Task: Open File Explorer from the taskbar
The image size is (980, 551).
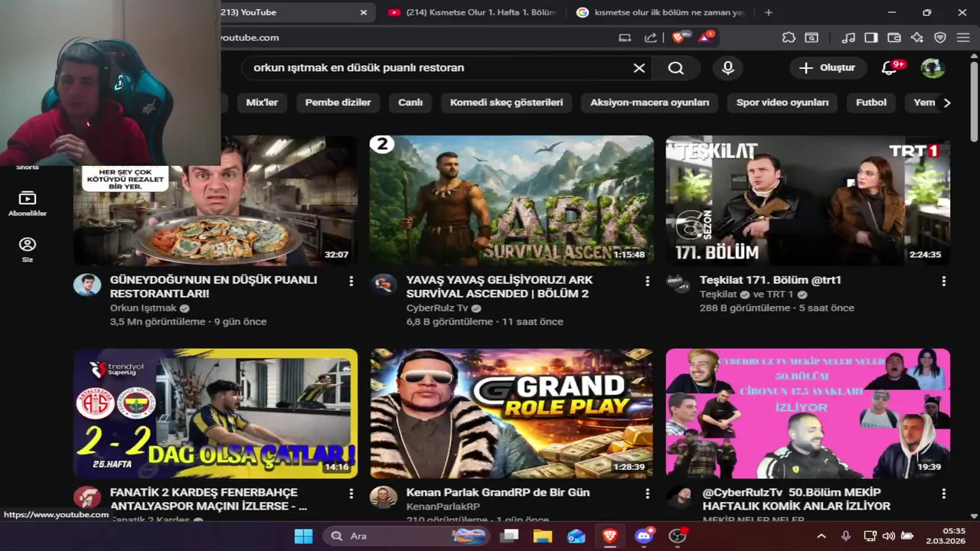Action: click(543, 536)
